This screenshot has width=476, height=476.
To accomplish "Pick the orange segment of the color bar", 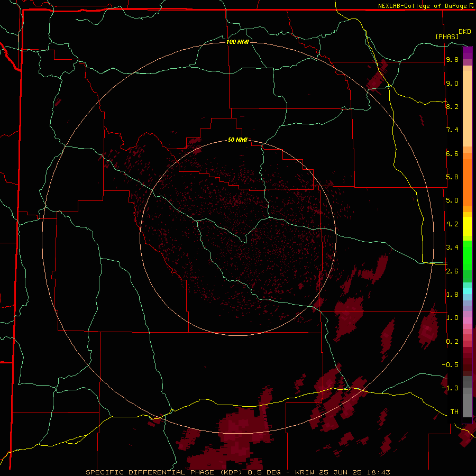I will (x=467, y=182).
